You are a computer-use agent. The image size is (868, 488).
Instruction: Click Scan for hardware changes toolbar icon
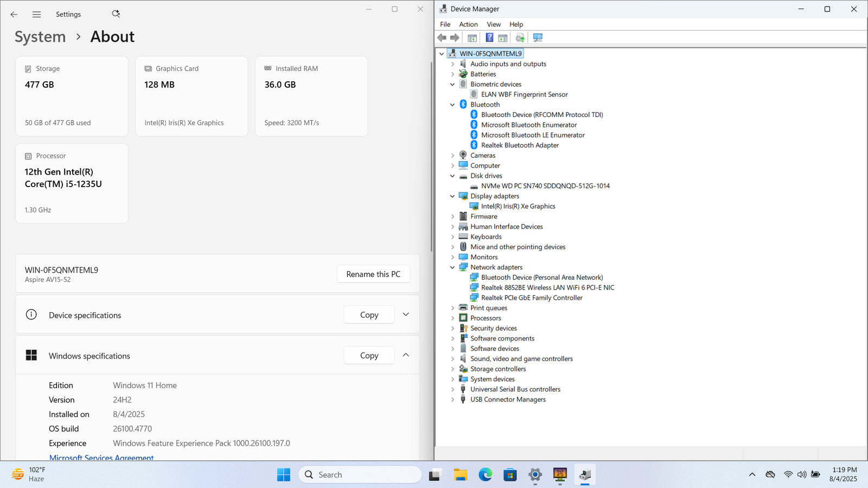point(538,37)
